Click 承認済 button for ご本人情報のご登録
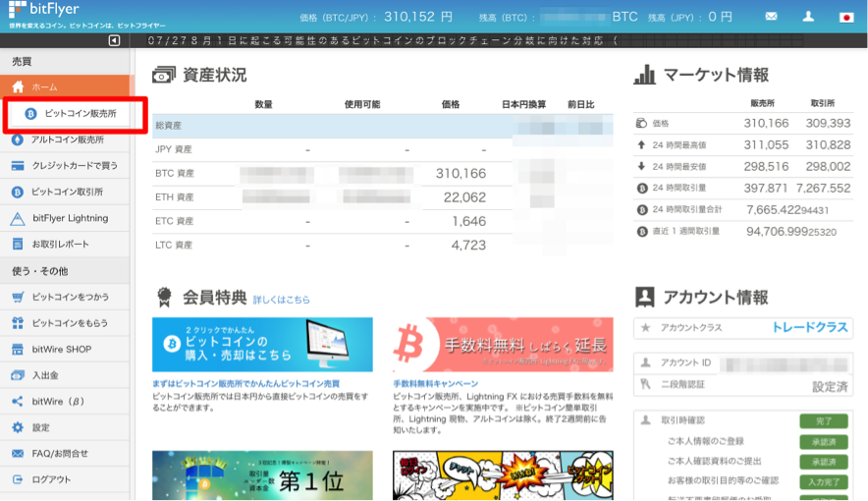Image resolution: width=868 pixels, height=501 pixels. [x=824, y=442]
